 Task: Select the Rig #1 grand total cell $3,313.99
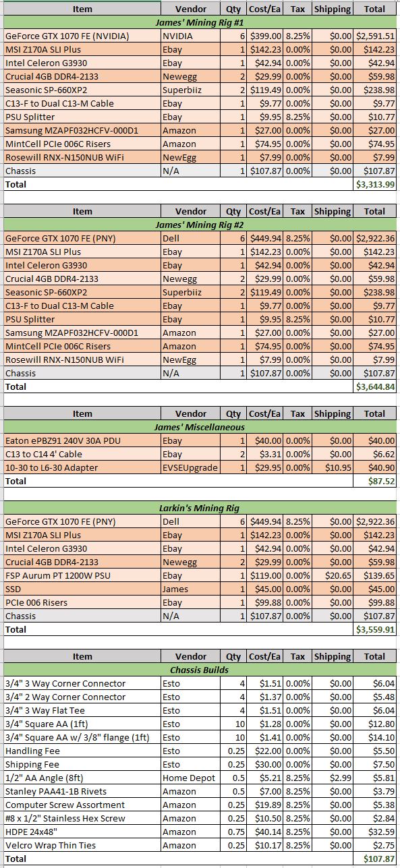[x=375, y=184]
